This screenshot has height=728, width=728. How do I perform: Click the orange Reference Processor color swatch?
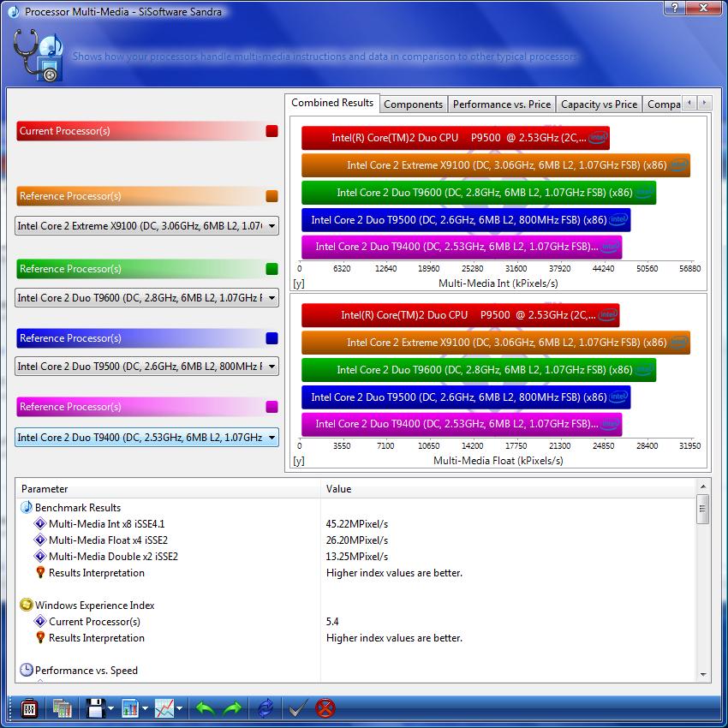(x=272, y=196)
